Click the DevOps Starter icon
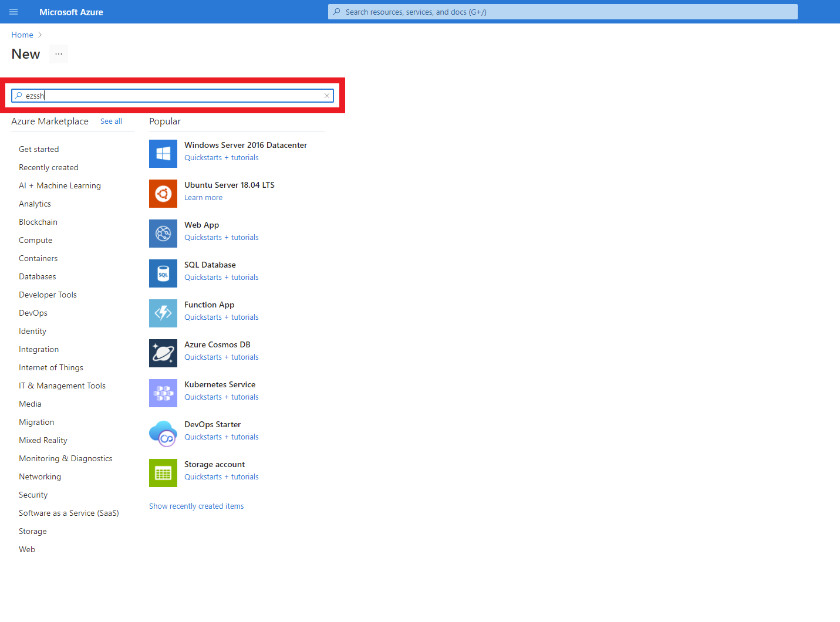Viewport: 840px width, 622px height. pos(163,433)
